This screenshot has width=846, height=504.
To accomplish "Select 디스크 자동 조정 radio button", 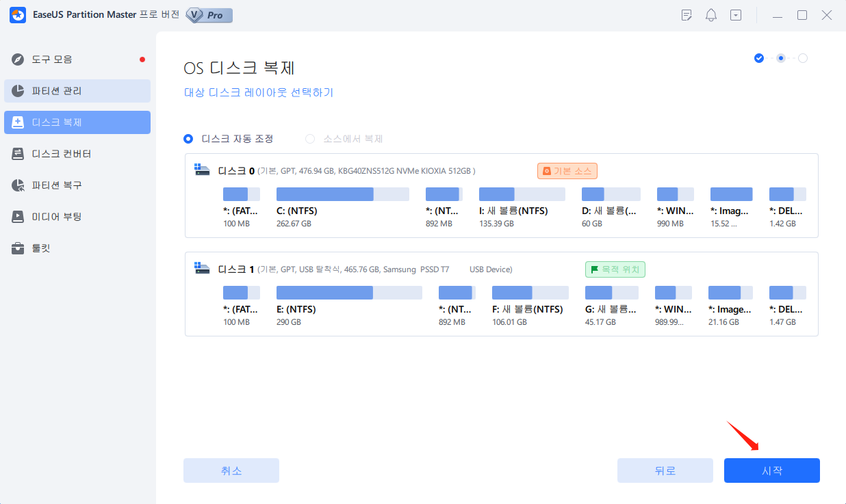I will (x=188, y=139).
